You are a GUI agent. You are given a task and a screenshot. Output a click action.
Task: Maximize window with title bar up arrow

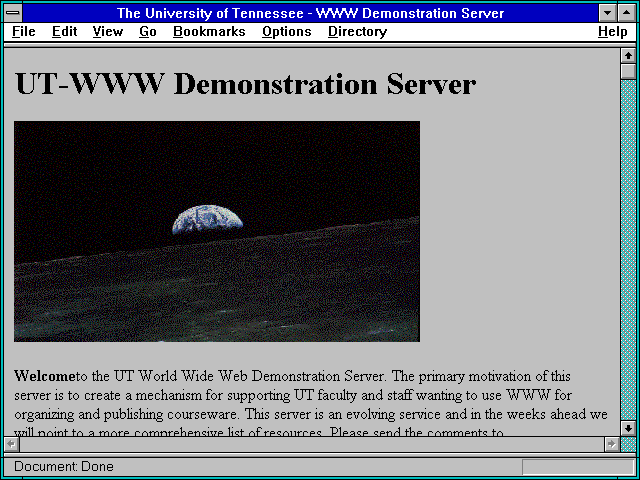[627, 13]
